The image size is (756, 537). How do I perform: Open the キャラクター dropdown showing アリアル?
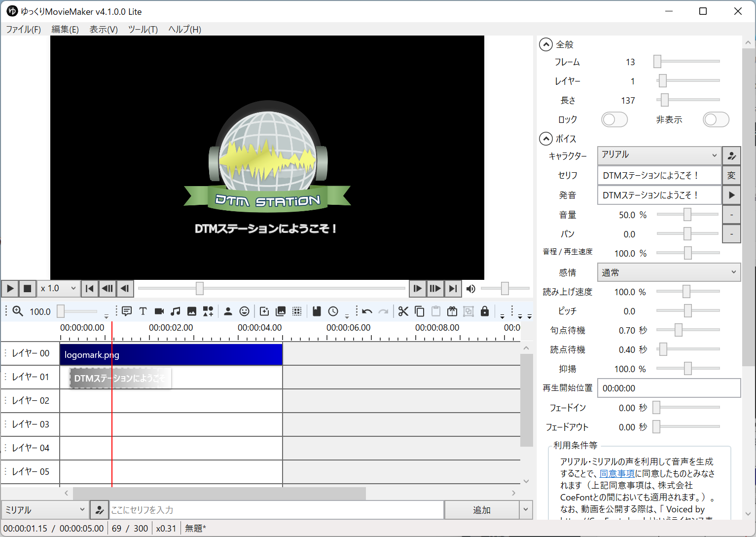click(x=659, y=155)
